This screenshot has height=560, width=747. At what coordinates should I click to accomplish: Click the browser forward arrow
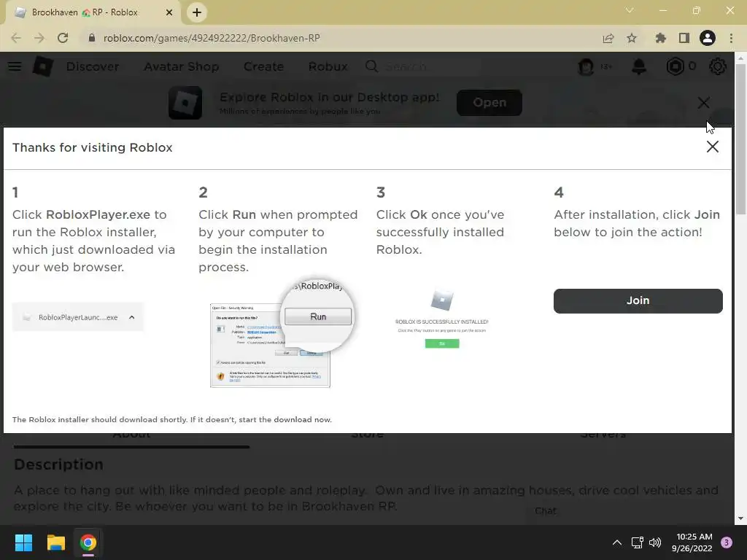(39, 38)
